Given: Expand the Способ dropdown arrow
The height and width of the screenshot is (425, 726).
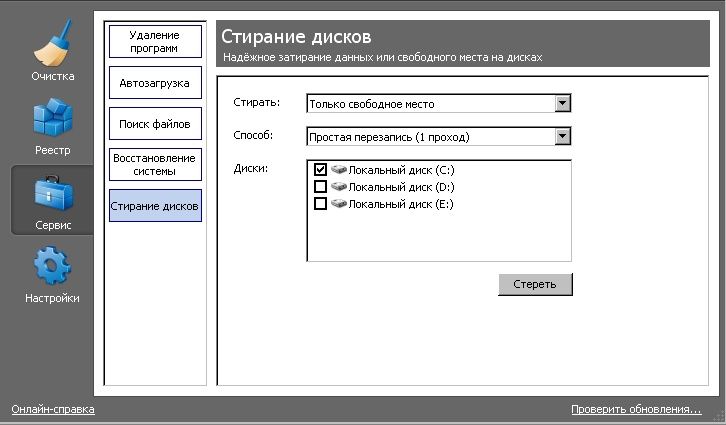Looking at the screenshot, I should 562,136.
